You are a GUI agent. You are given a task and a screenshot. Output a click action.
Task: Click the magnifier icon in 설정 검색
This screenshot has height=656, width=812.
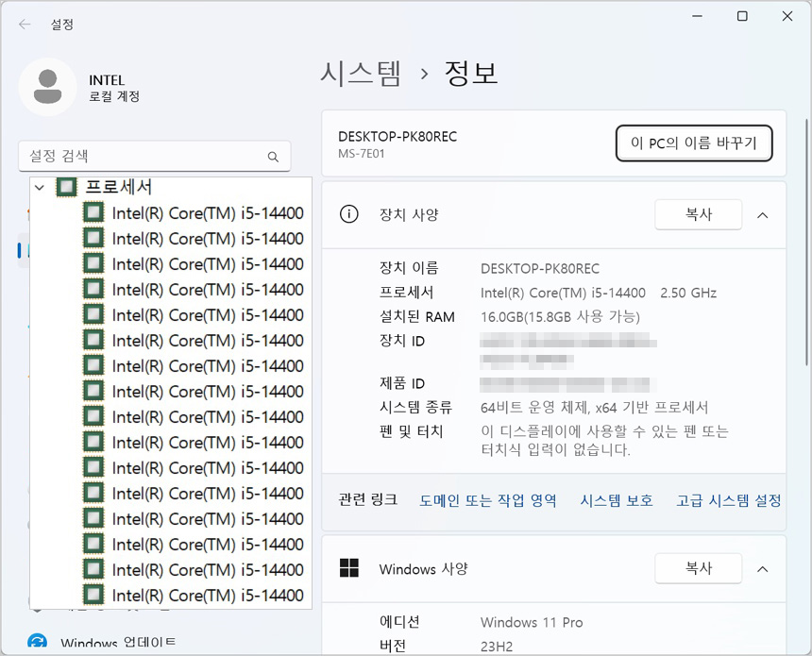pyautogui.click(x=273, y=157)
